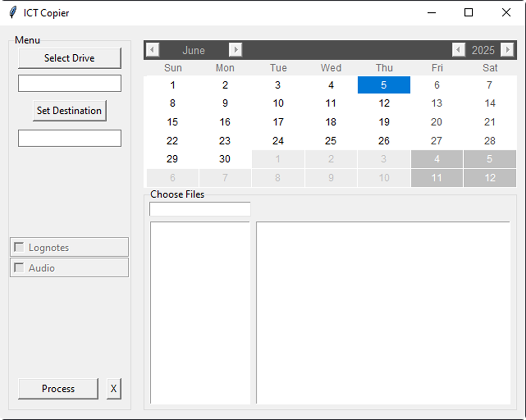Screen dimensions: 526x420
Task: Focus the destination path field under Set Destination
Action: [69, 138]
